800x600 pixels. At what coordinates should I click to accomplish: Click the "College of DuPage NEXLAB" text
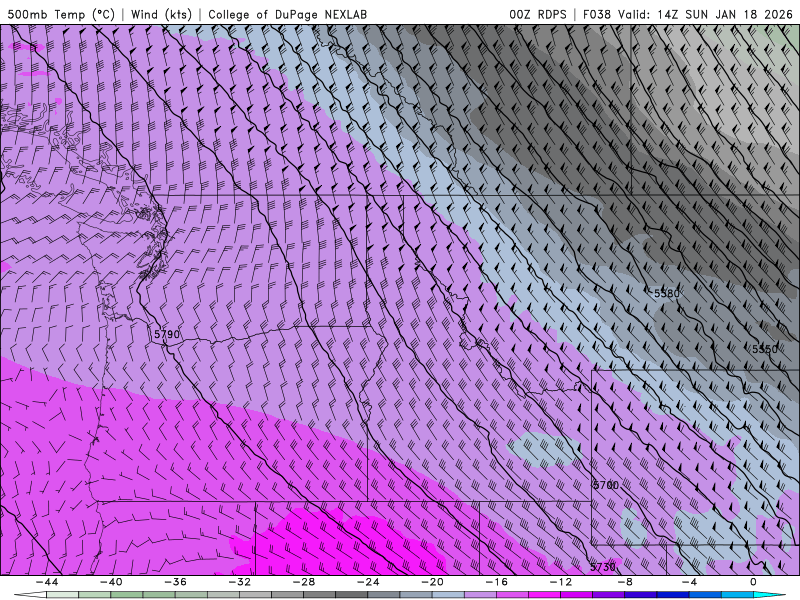[x=287, y=14]
